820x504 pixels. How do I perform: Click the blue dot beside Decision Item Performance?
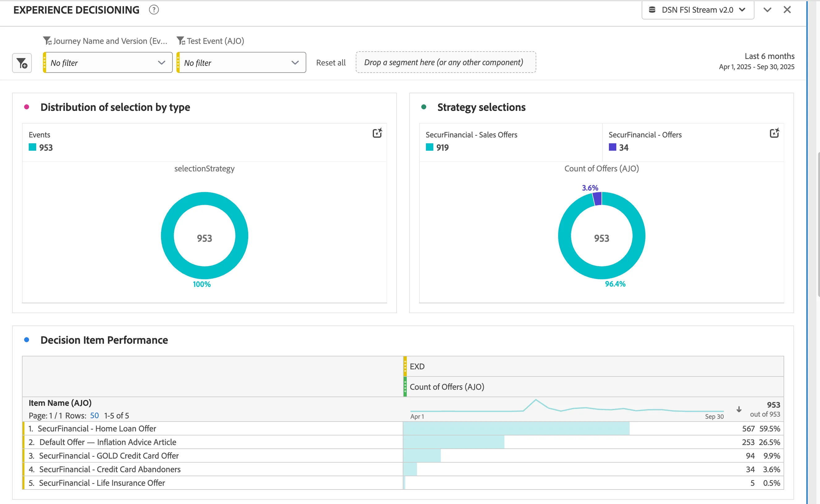pos(27,340)
